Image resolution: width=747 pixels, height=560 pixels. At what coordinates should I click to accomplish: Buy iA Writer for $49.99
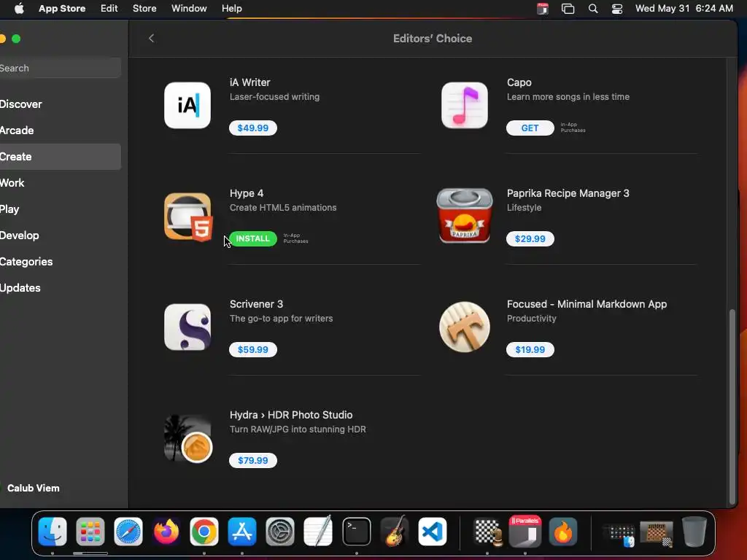click(x=253, y=128)
